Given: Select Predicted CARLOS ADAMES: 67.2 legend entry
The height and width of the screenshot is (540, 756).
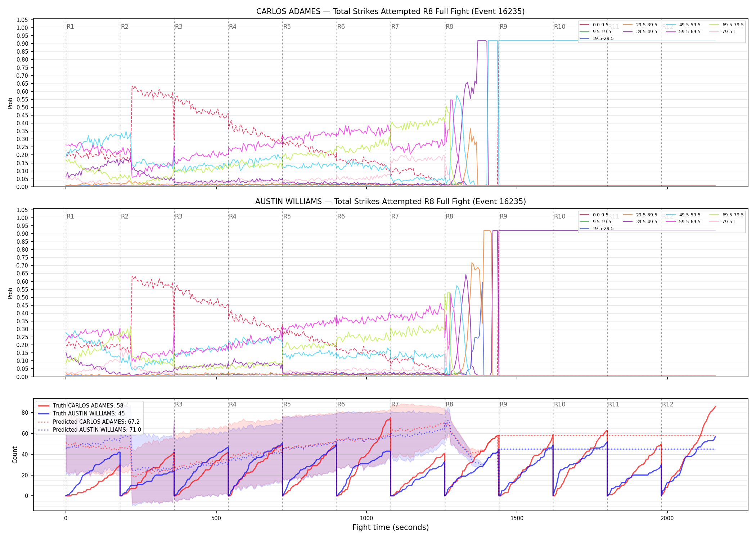Looking at the screenshot, I should click(89, 422).
